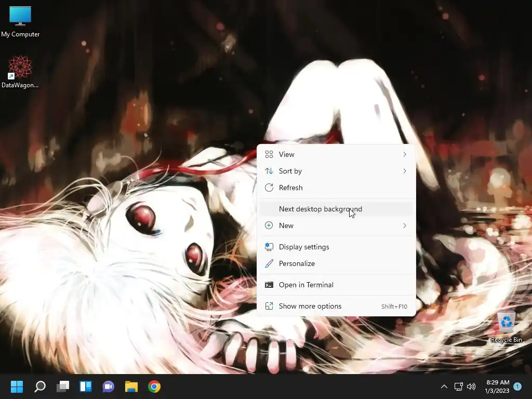This screenshot has height=399, width=532.
Task: Open Task View on taskbar
Action: (x=63, y=387)
